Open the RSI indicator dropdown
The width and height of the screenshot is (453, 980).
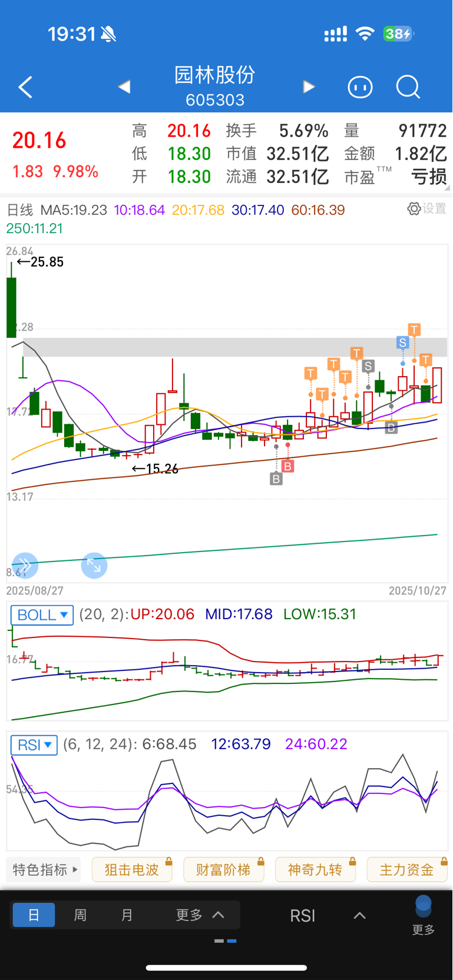(34, 745)
